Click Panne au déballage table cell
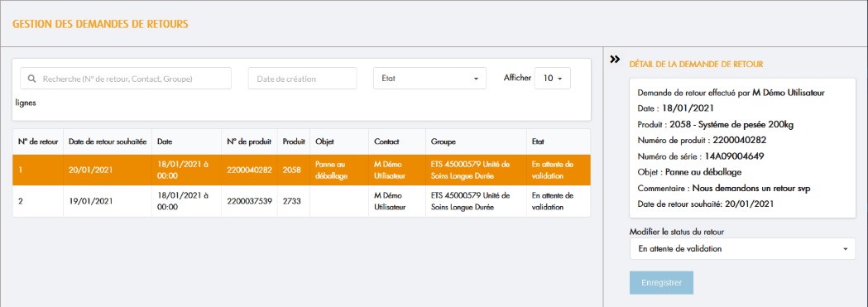The height and width of the screenshot is (307, 868). point(339,170)
